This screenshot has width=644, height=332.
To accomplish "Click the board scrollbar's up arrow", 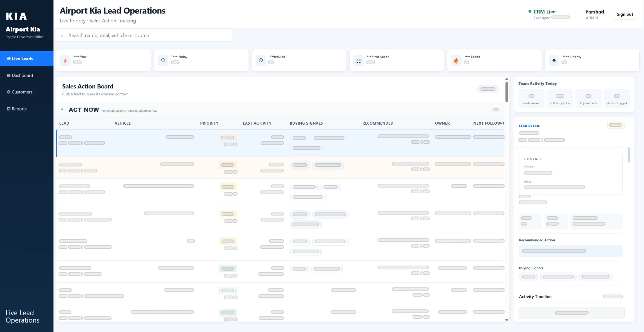I will tap(507, 79).
